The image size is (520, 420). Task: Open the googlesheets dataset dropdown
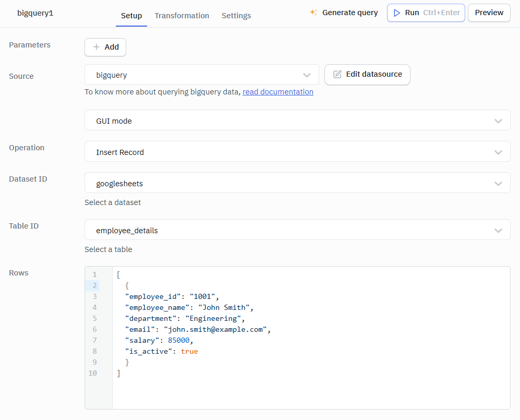tap(297, 183)
